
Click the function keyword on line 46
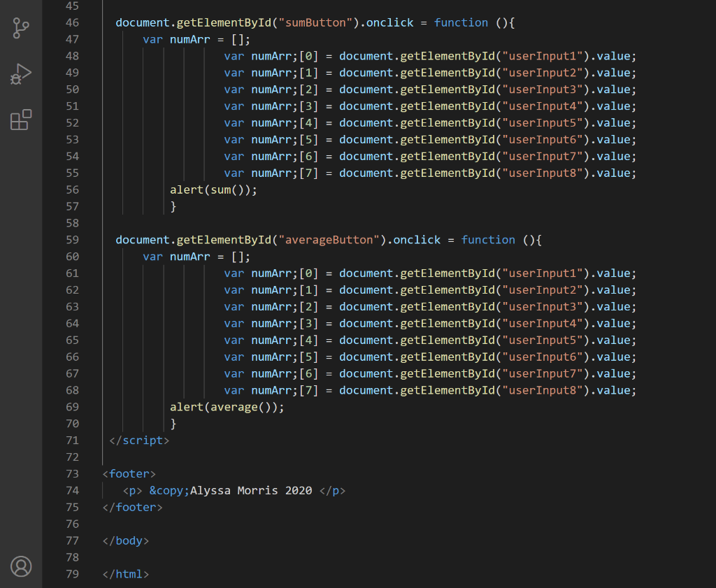click(461, 22)
